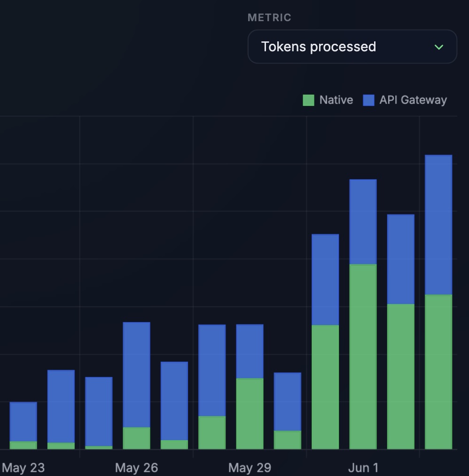Click the green Native legend swatch
The width and height of the screenshot is (469, 476).
point(309,100)
